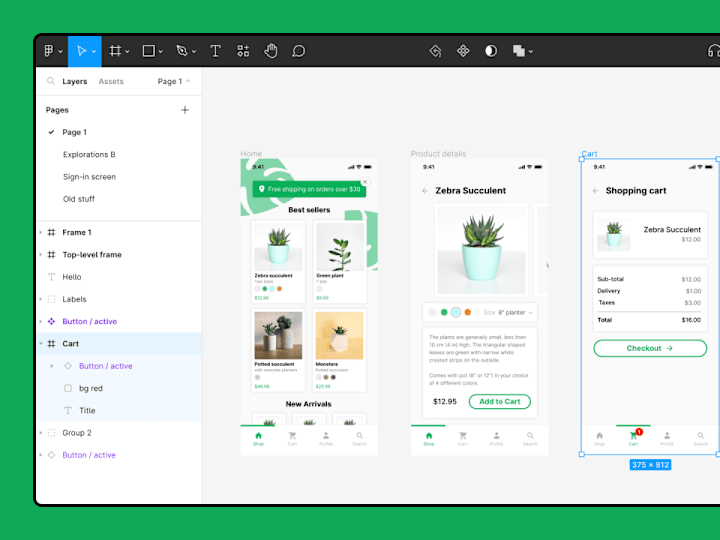Open Frame tool dropdown arrow

(127, 51)
